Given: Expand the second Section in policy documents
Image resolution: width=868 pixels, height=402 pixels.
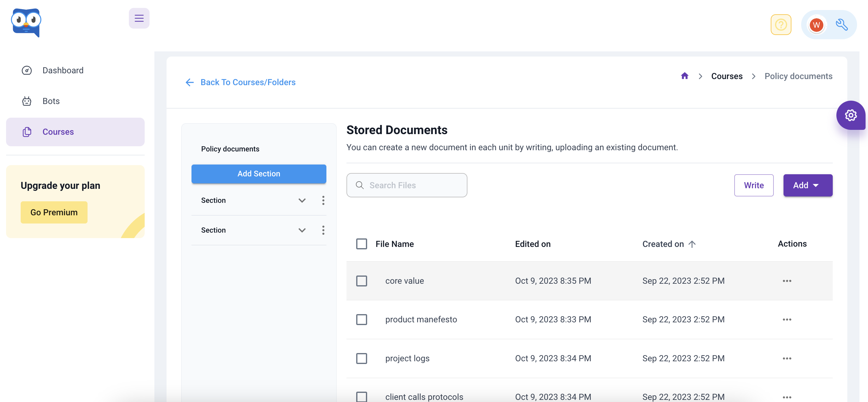Looking at the screenshot, I should coord(302,230).
